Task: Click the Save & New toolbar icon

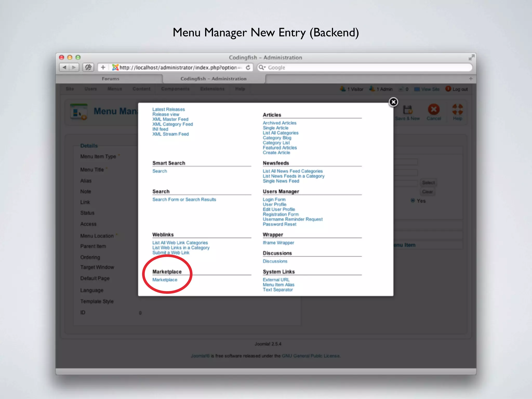Action: point(408,110)
